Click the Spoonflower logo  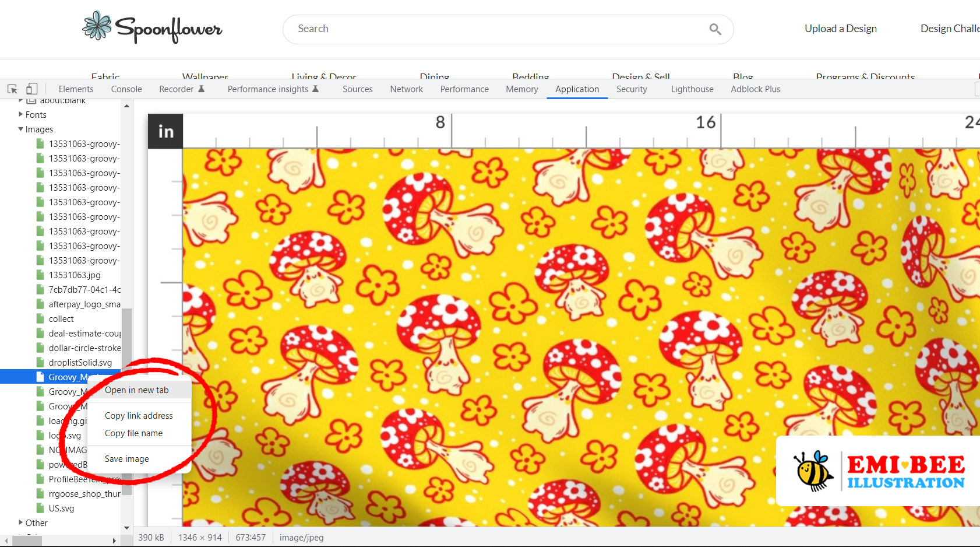pyautogui.click(x=152, y=27)
